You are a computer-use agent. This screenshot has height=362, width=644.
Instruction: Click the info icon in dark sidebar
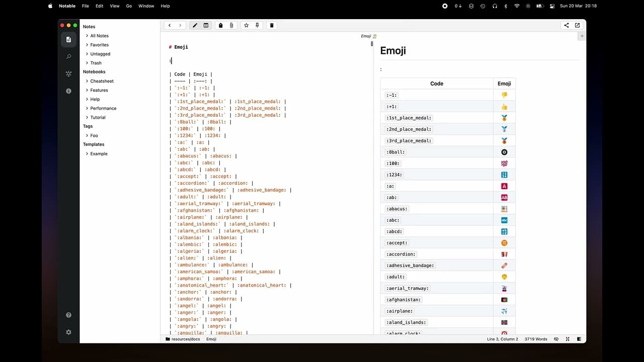pos(69,91)
